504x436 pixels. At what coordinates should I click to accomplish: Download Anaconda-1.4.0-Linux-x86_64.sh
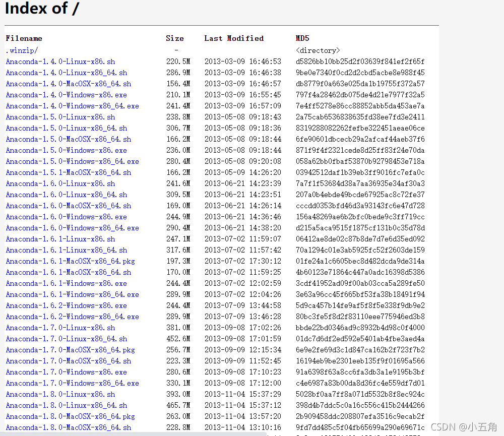(67, 73)
